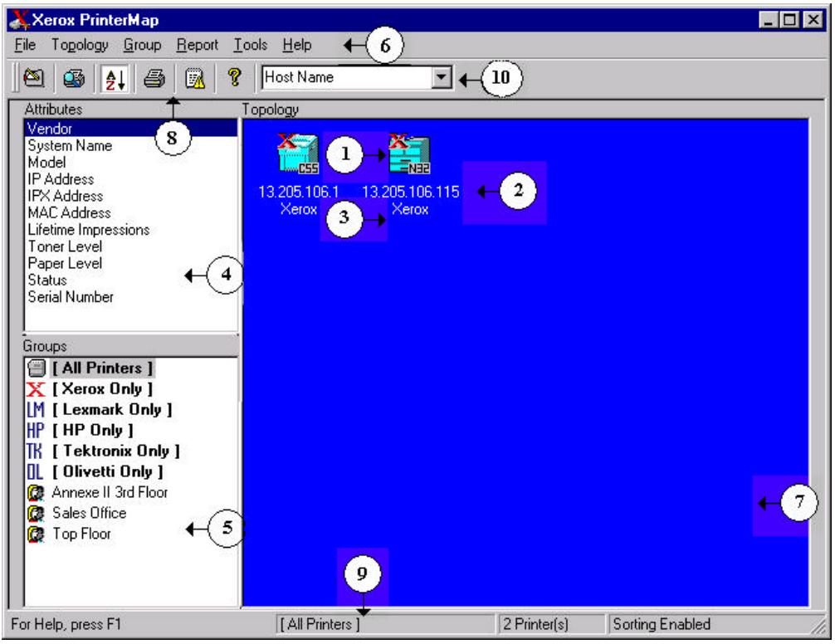Click the first toolbar icon for discovery
The height and width of the screenshot is (644, 835).
[x=34, y=78]
